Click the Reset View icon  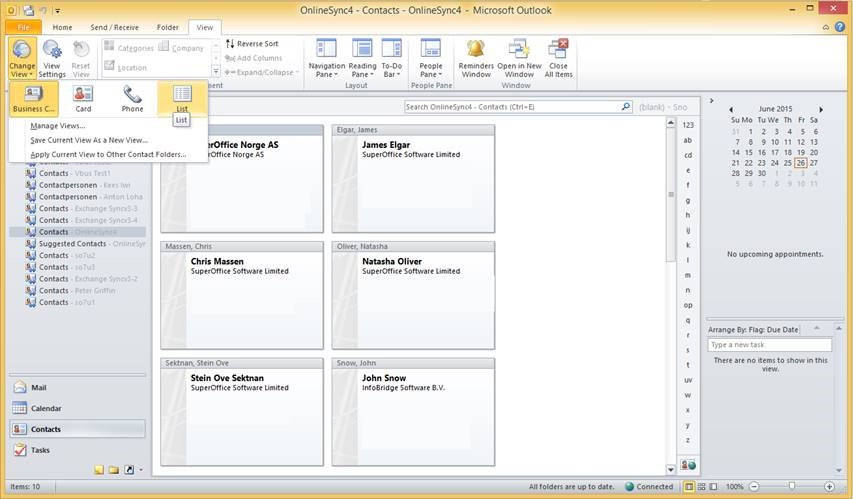click(81, 58)
